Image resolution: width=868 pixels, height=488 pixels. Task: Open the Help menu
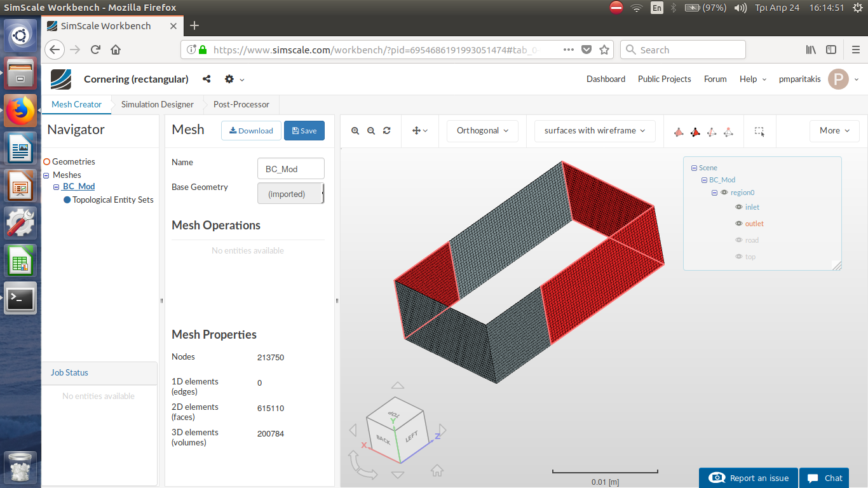753,79
